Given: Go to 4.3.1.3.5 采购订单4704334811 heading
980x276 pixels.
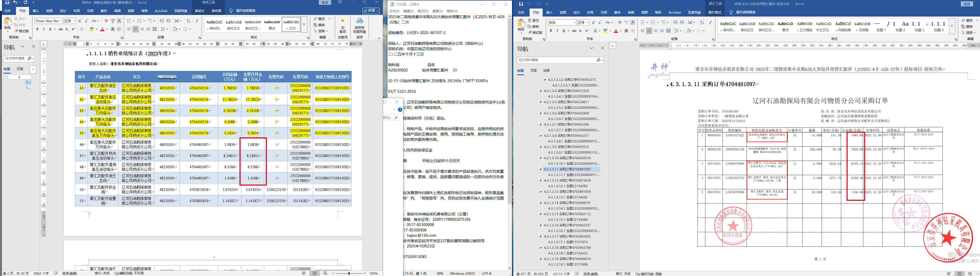Looking at the screenshot, I should tap(566, 102).
